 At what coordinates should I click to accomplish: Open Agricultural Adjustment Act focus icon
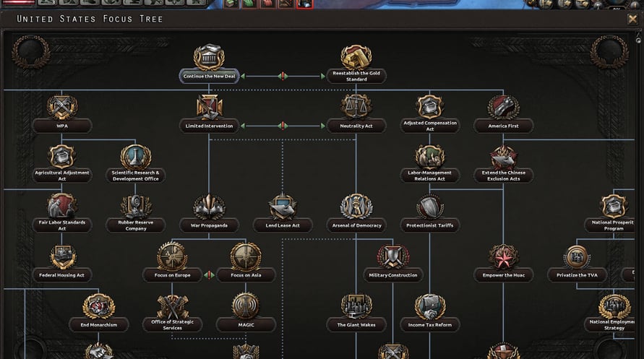[x=62, y=157]
